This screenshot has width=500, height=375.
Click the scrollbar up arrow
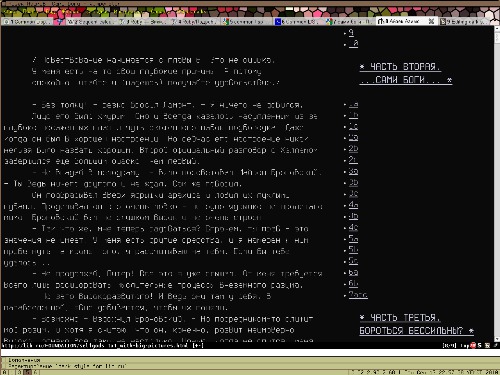[497, 29]
